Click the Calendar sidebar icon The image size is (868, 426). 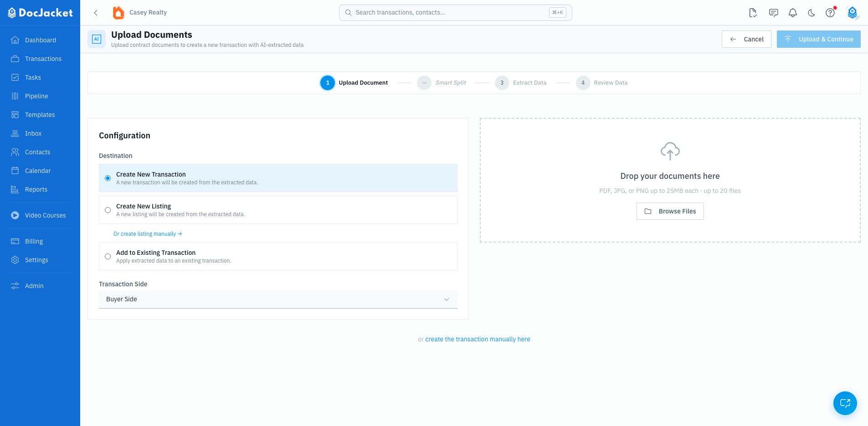(x=15, y=171)
